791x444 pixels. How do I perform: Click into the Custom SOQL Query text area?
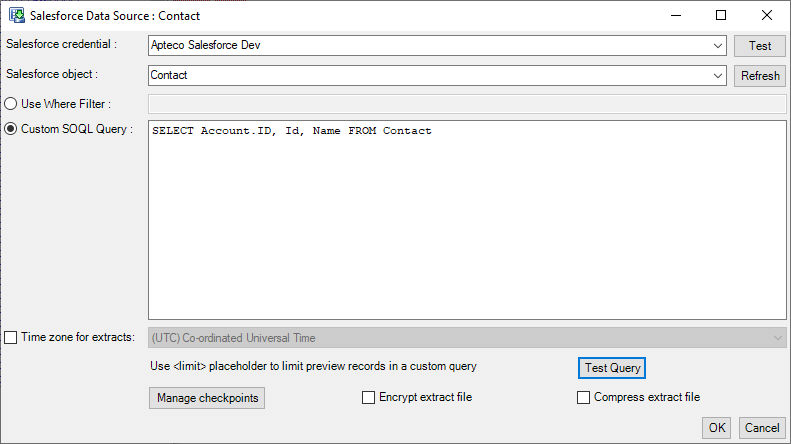coord(467,220)
